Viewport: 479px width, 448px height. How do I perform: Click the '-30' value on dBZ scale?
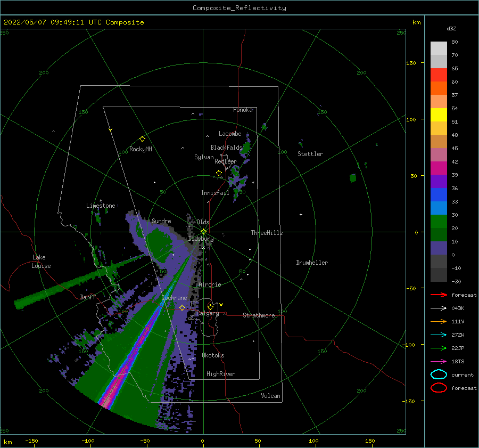coord(456,282)
